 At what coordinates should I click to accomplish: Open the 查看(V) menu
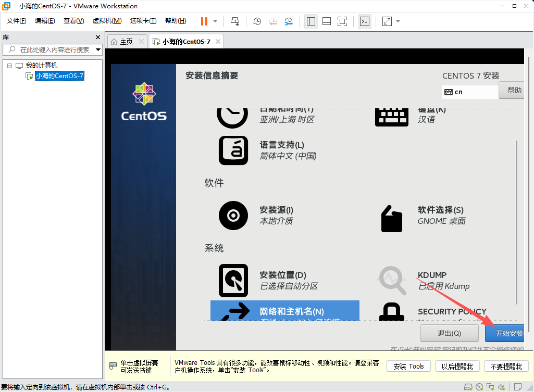(x=74, y=21)
